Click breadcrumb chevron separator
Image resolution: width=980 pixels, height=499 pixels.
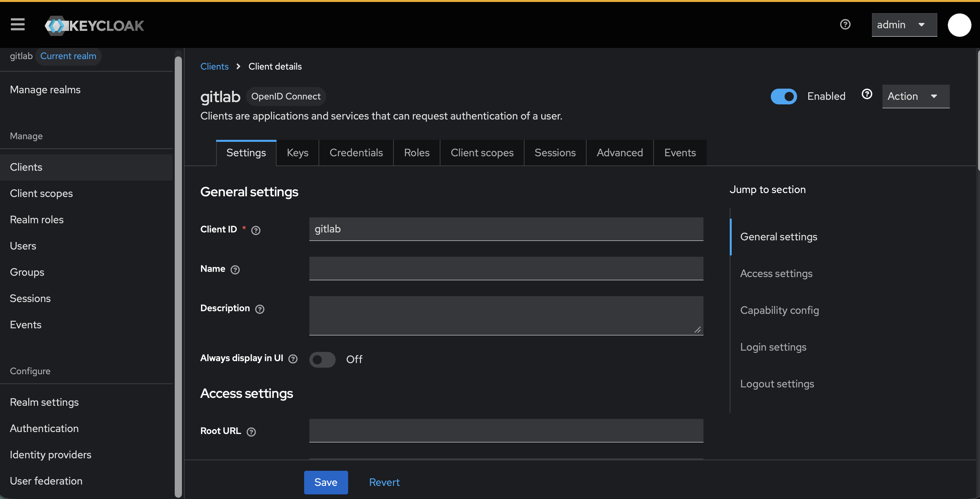point(238,67)
